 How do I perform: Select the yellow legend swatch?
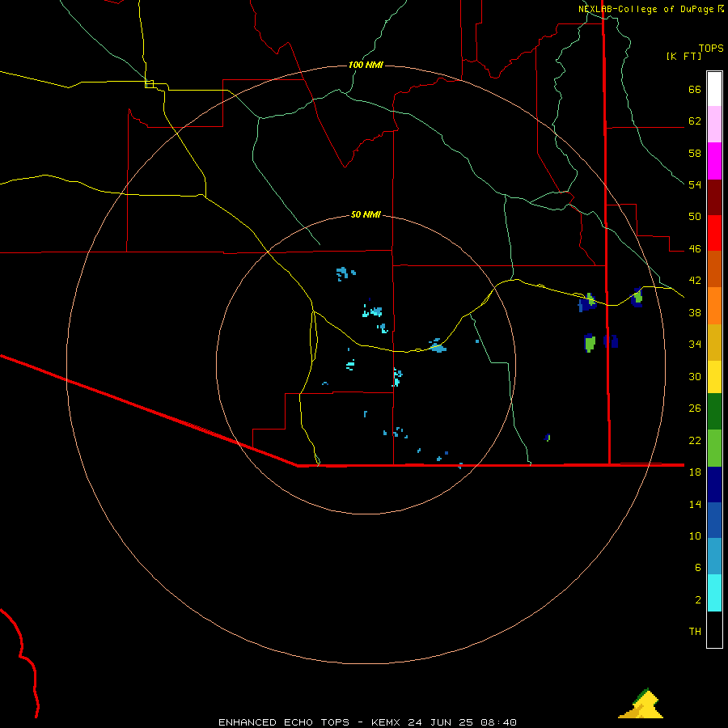pyautogui.click(x=714, y=377)
